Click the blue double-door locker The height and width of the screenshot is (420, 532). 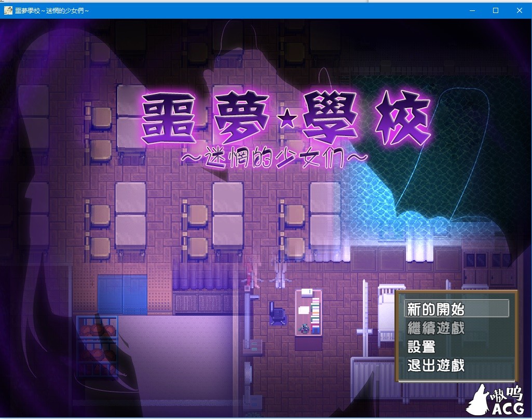click(x=122, y=294)
